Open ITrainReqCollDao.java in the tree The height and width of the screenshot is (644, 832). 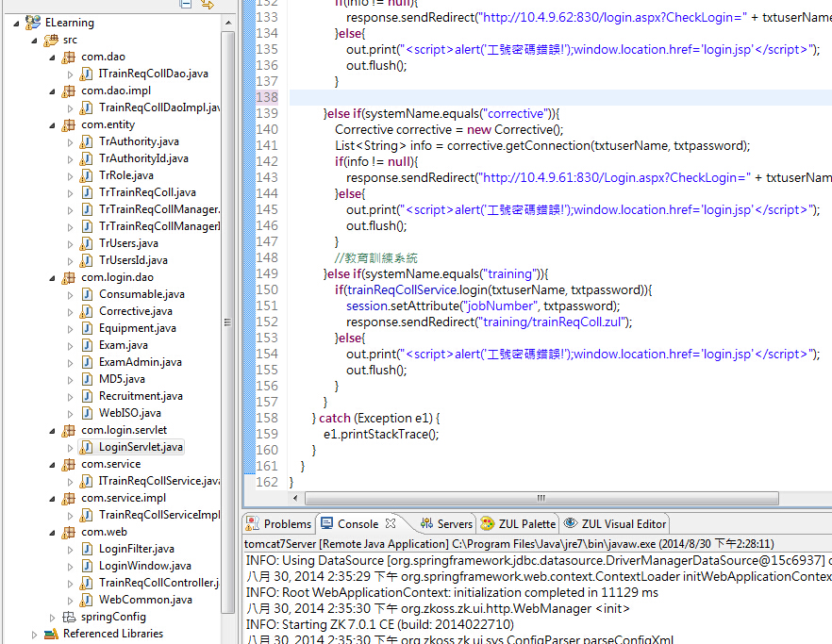coord(154,74)
